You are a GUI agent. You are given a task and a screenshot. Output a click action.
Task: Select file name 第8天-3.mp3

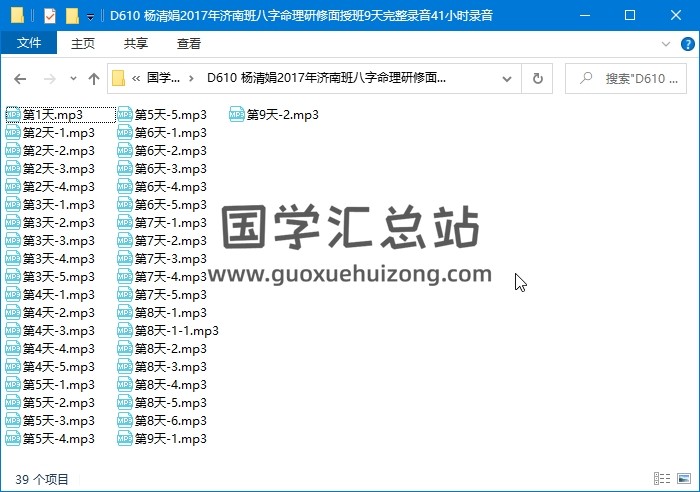tap(171, 367)
